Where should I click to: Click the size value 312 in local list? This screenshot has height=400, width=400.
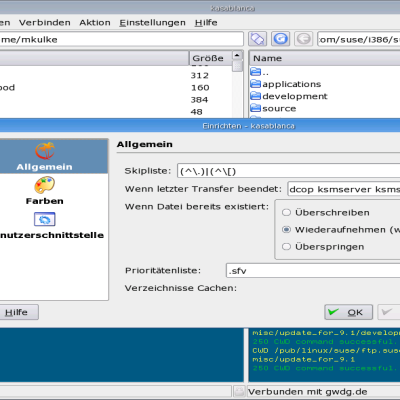pos(200,75)
